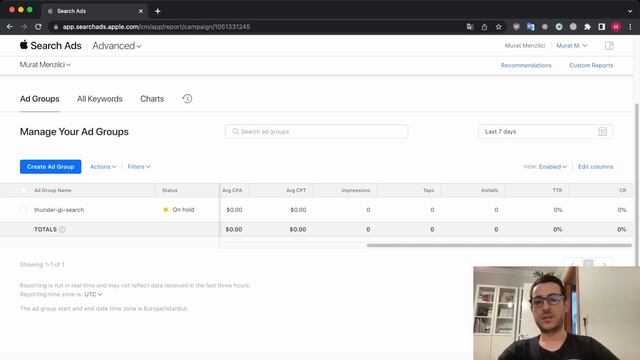Open Chrome three-dot menu
Viewport: 640px width, 360px height.
pos(630,27)
